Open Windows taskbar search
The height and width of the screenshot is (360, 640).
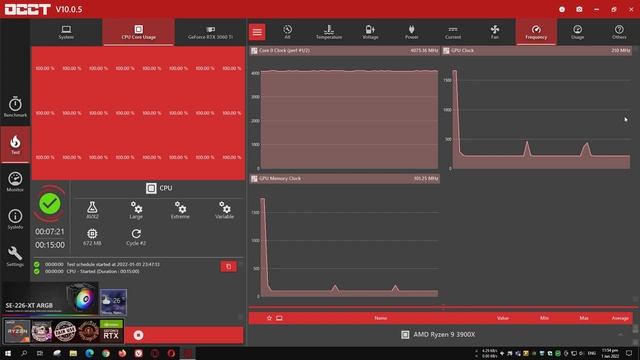(24, 353)
